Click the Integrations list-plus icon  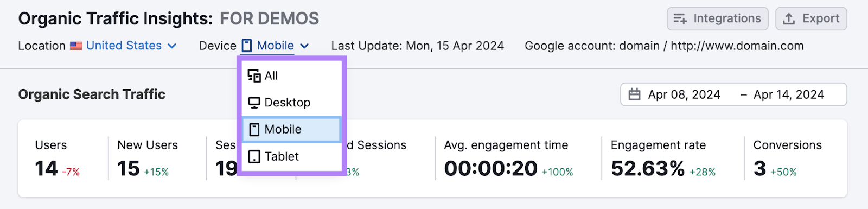tap(680, 19)
